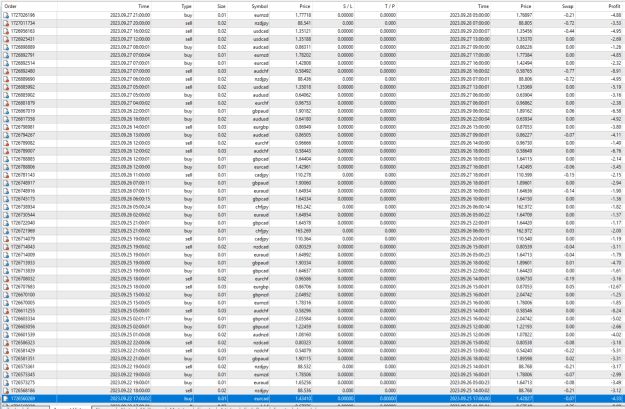Click the order icon of the chfjpy buy opened 2023.09.26 05:00:24
625x409 pixels.
(6, 207)
